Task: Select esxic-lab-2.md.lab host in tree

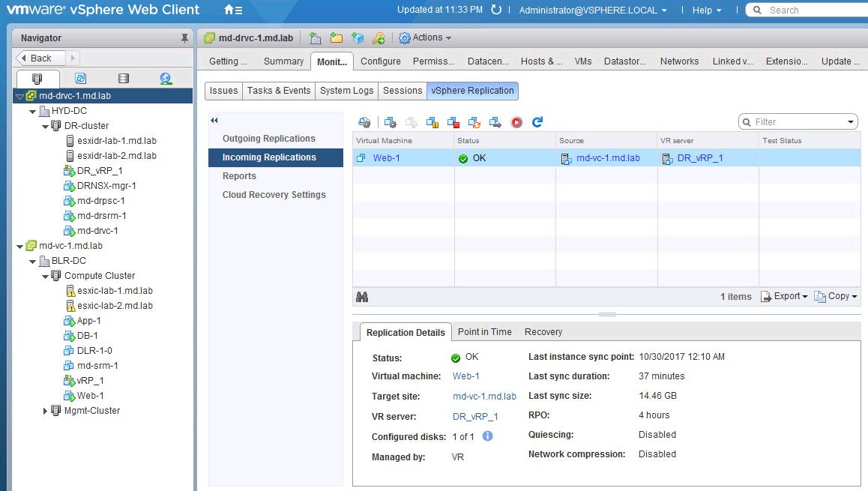Action: tap(115, 306)
